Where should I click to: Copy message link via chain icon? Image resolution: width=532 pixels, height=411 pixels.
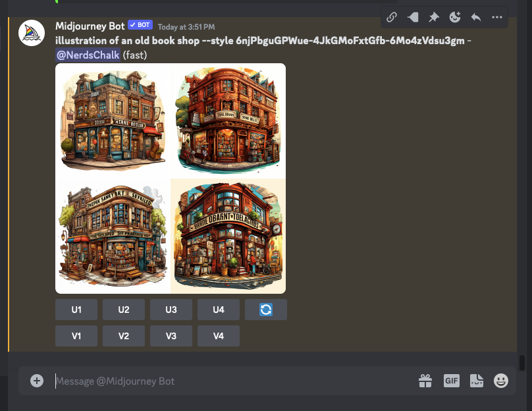click(x=392, y=17)
